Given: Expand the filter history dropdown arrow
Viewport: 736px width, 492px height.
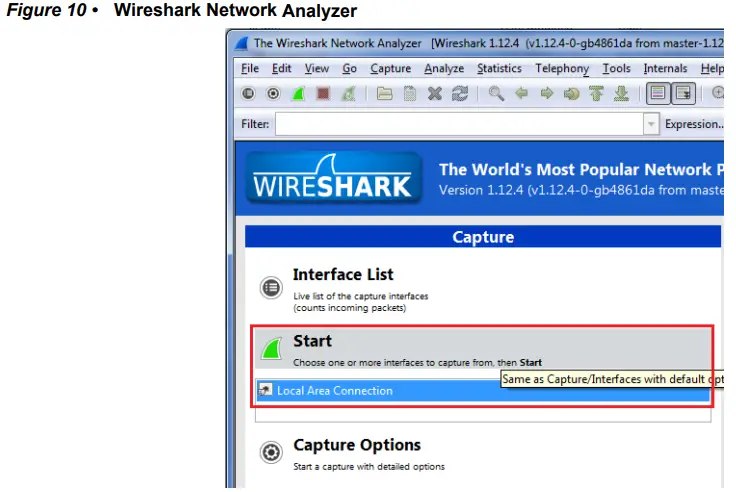Looking at the screenshot, I should pyautogui.click(x=651, y=124).
